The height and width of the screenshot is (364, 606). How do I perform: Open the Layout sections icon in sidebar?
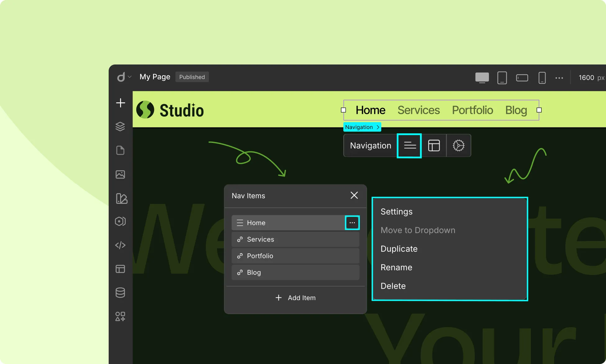tap(120, 269)
